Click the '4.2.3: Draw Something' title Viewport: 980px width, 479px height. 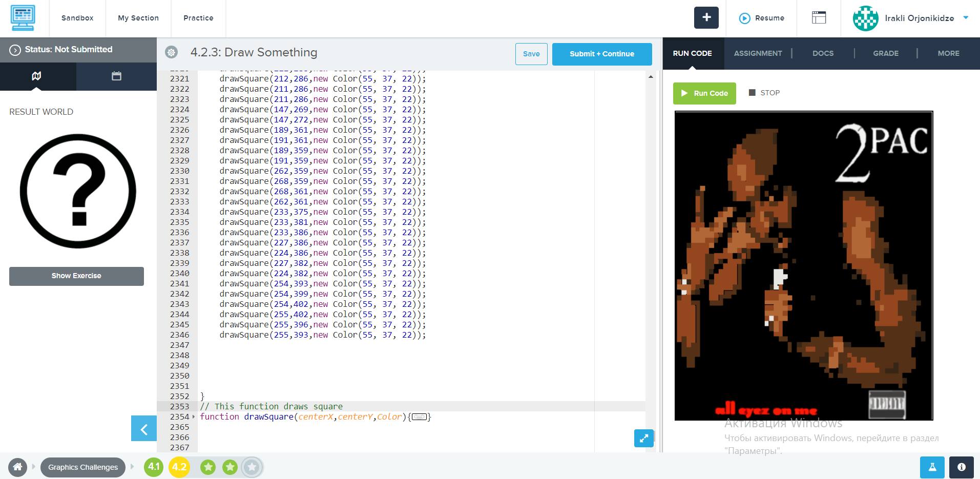254,53
